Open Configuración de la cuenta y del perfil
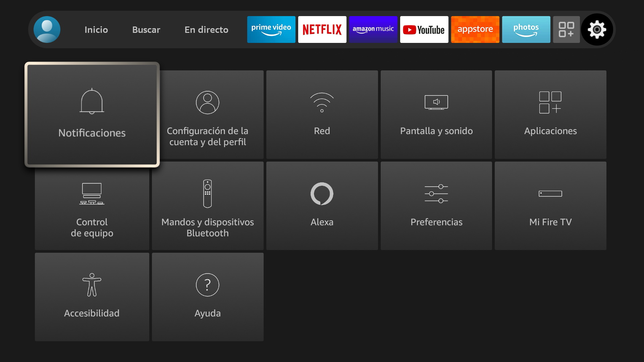The image size is (644, 362). coord(208,114)
